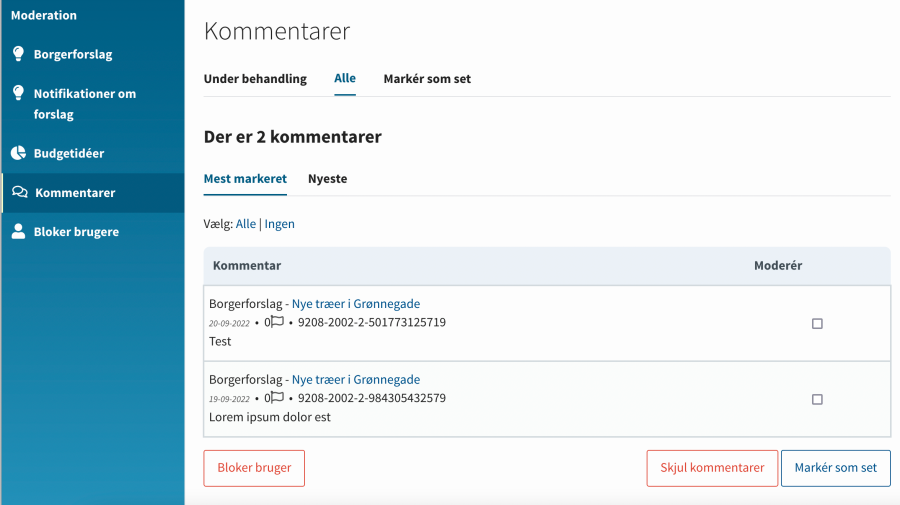Click the date 19-09-2022
The width and height of the screenshot is (900, 505).
[229, 399]
